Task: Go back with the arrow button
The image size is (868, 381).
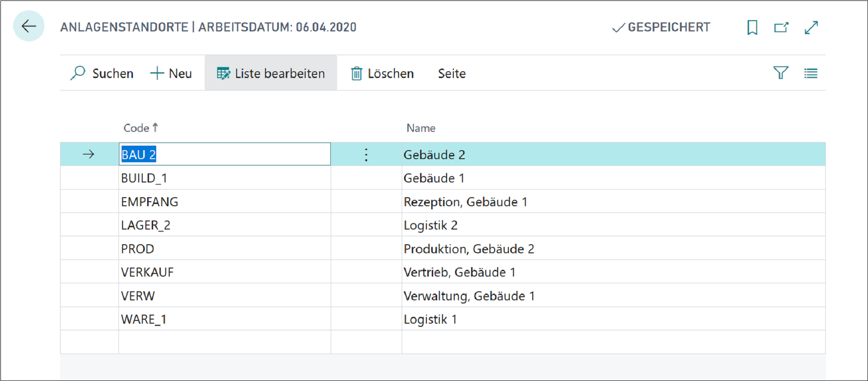Action: (29, 26)
